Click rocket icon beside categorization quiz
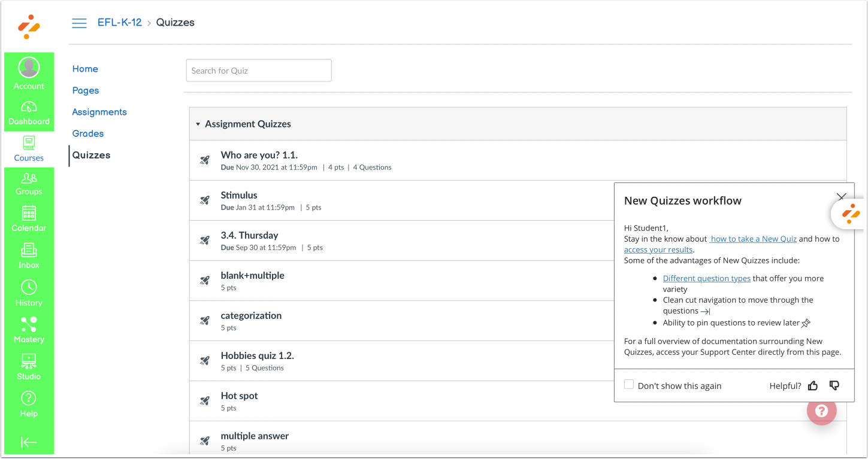868x459 pixels. coord(205,320)
